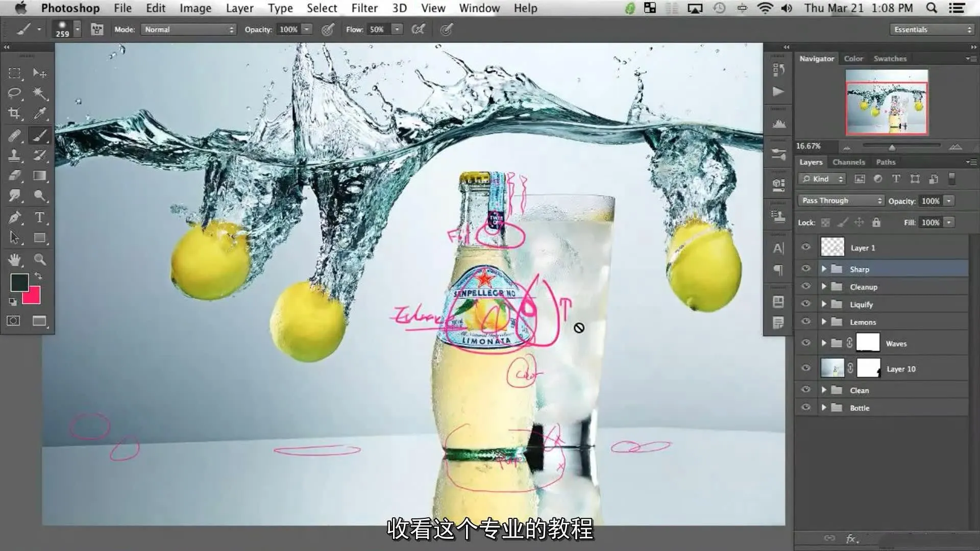
Task: Open the Select menu
Action: pyautogui.click(x=322, y=8)
